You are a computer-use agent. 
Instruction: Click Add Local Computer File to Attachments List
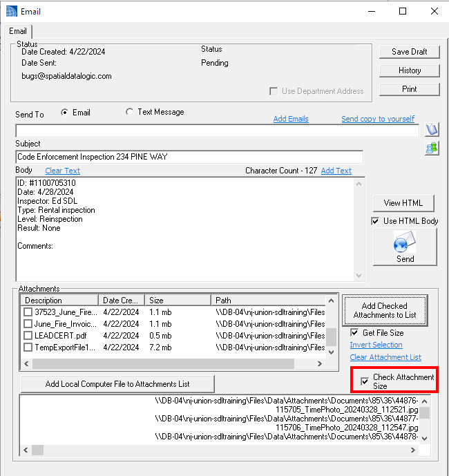[117, 384]
